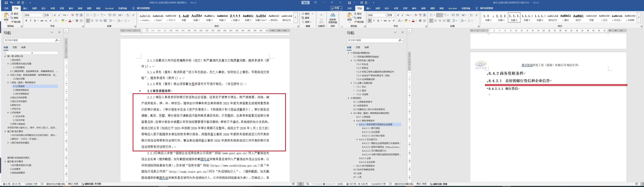
Task: Open 选择 menu in left editing group
Action: pyautogui.click(x=306, y=22)
